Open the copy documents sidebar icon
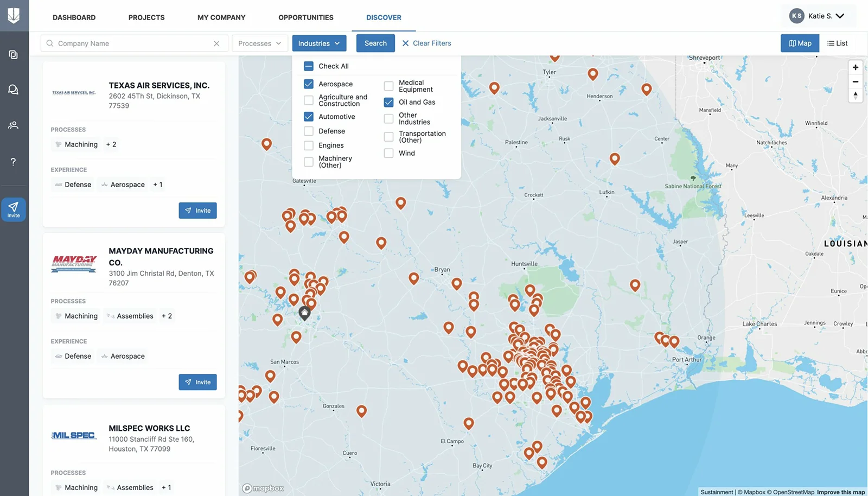This screenshot has height=496, width=868. click(x=14, y=54)
